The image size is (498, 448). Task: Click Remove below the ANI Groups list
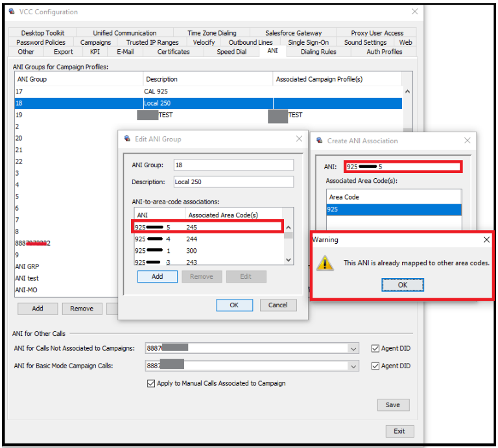82,309
